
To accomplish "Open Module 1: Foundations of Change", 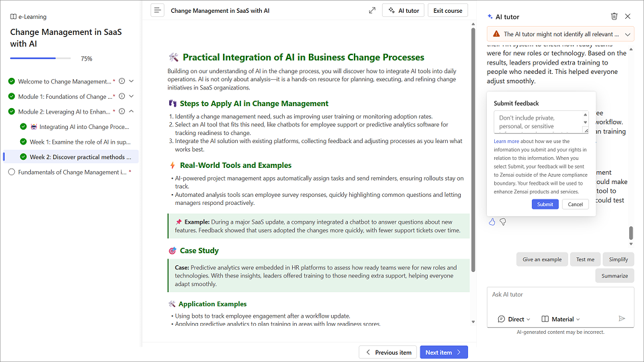I will [65, 97].
